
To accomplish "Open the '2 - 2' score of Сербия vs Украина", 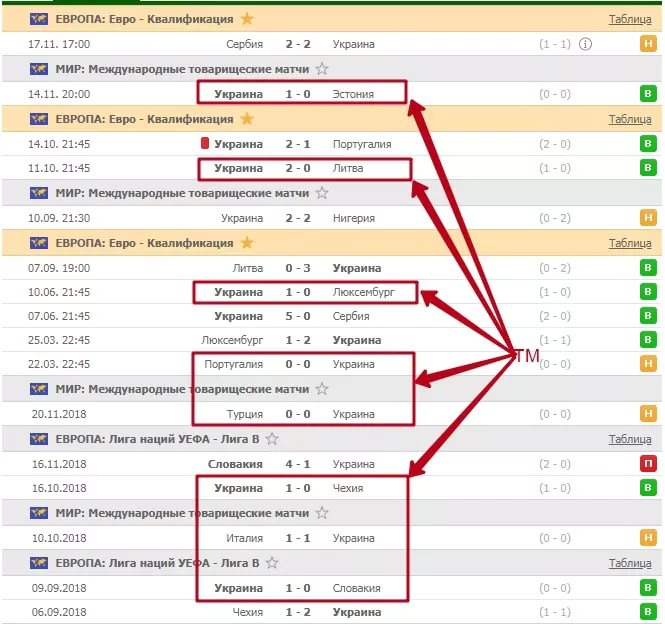I will 298,44.
